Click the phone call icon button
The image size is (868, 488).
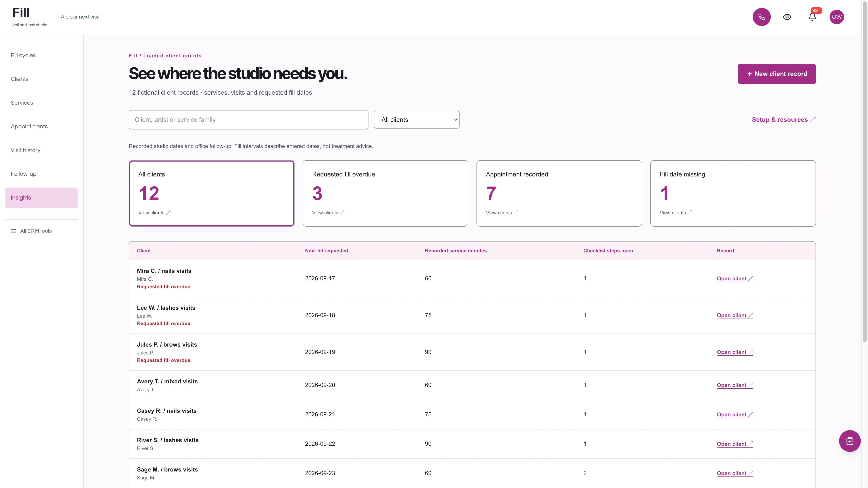tap(762, 17)
